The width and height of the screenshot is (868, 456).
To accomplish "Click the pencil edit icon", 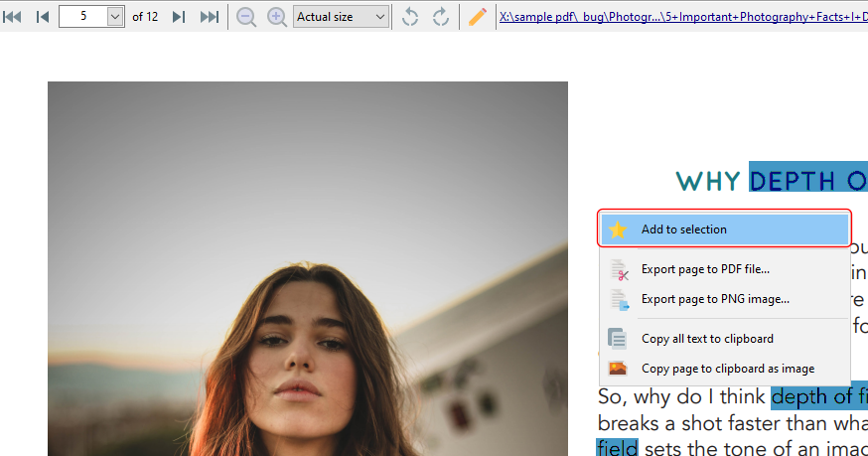I will point(478,17).
